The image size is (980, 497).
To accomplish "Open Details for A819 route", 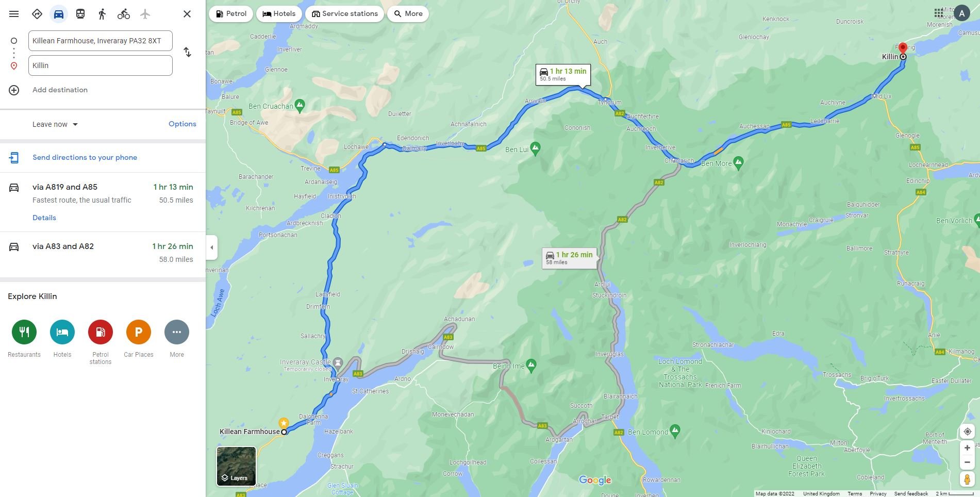I will (x=44, y=218).
